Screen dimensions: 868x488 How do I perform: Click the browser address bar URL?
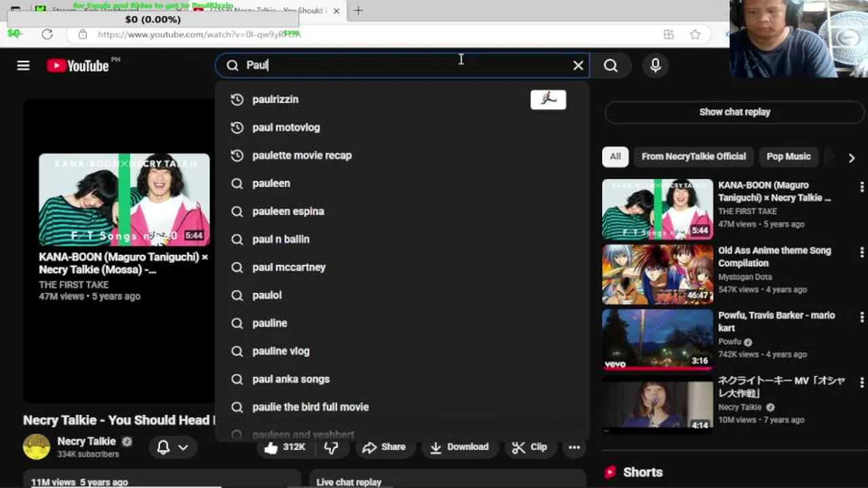pyautogui.click(x=199, y=34)
